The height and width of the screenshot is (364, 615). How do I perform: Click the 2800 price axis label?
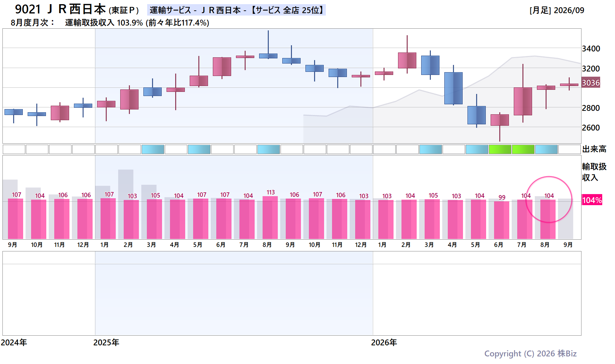pyautogui.click(x=591, y=108)
